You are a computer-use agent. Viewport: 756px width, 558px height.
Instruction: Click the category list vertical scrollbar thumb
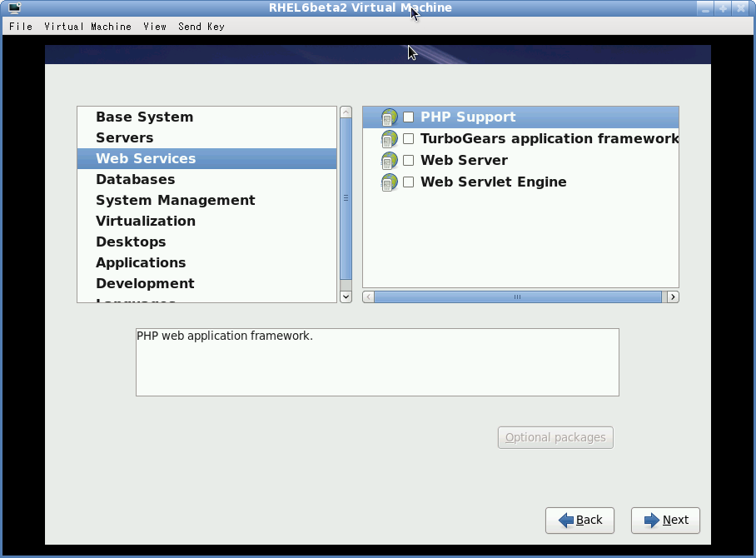(x=346, y=198)
